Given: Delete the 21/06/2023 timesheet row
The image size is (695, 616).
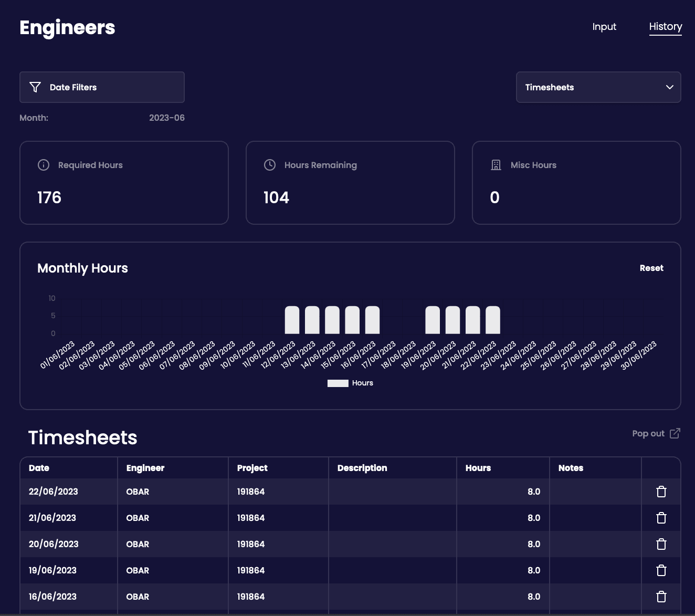Looking at the screenshot, I should [661, 518].
